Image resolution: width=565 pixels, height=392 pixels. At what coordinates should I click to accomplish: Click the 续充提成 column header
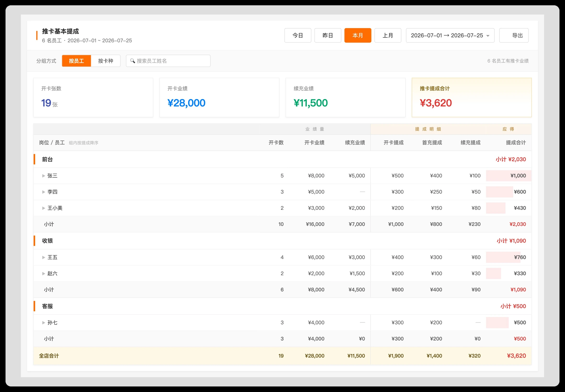tap(470, 142)
